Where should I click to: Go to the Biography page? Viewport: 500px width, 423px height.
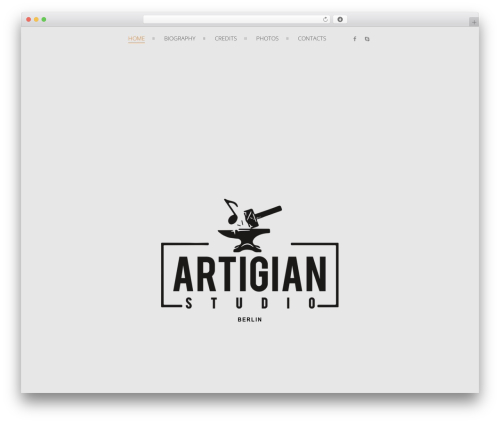(180, 39)
